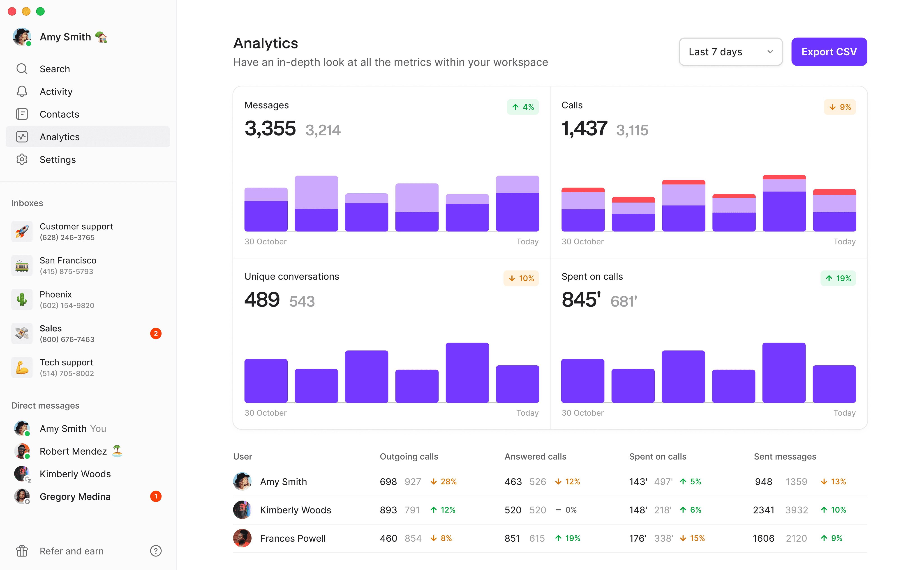The width and height of the screenshot is (924, 570).
Task: Click the Phoenix cactus inbox icon
Action: (x=22, y=299)
